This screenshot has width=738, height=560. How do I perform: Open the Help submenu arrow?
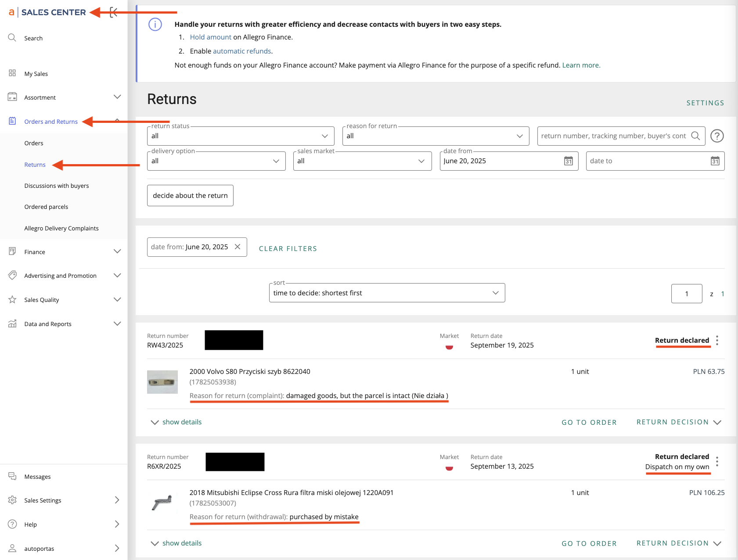click(x=117, y=524)
